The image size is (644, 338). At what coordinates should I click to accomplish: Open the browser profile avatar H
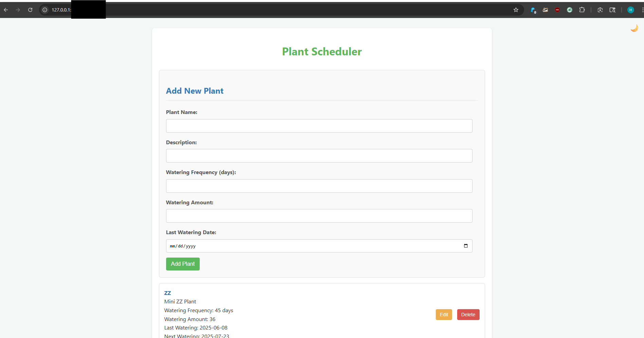[x=631, y=10]
